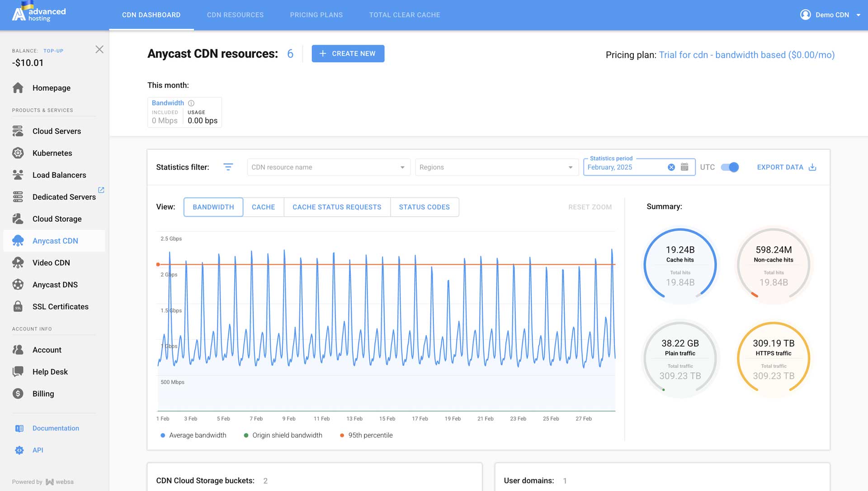This screenshot has height=491, width=868.
Task: Click the Cloud Storage icon
Action: 18,219
